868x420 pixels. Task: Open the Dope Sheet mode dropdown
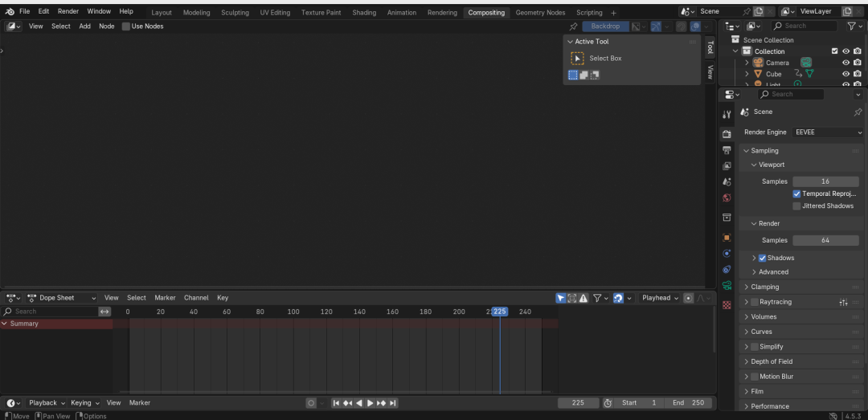[61, 298]
